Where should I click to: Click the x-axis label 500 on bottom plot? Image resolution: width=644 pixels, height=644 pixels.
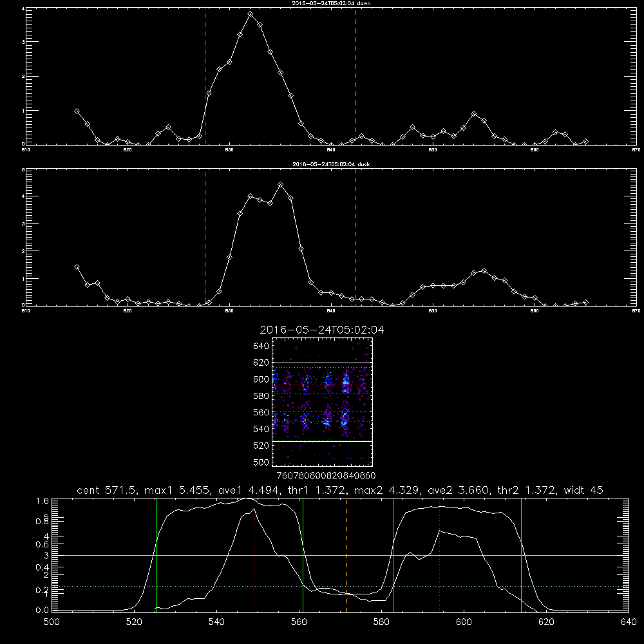[52, 622]
